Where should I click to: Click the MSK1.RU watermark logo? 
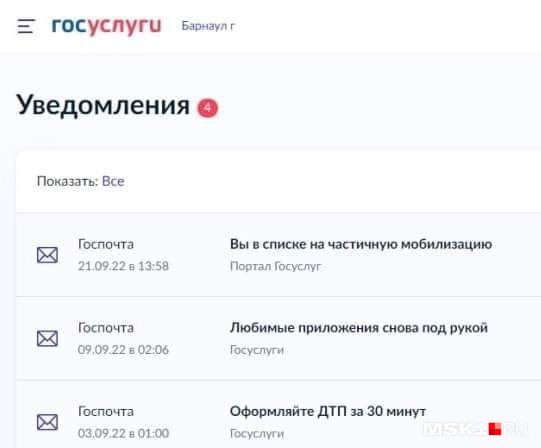(475, 429)
